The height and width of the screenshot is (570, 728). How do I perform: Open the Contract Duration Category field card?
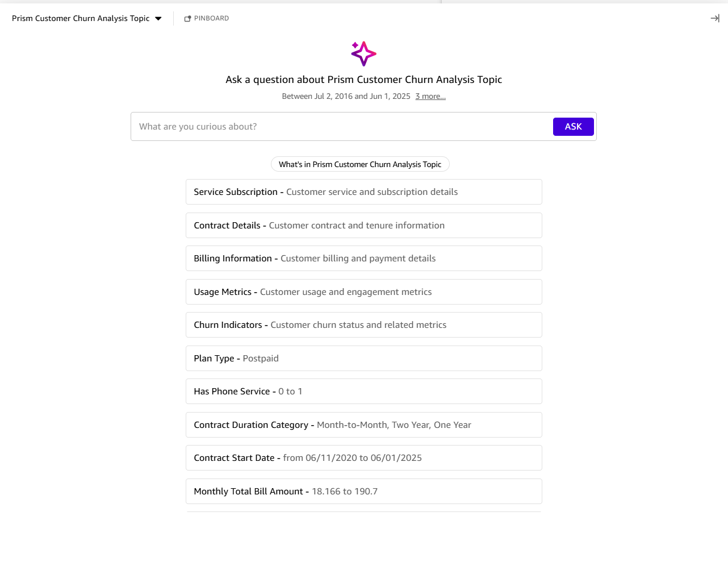click(x=363, y=425)
